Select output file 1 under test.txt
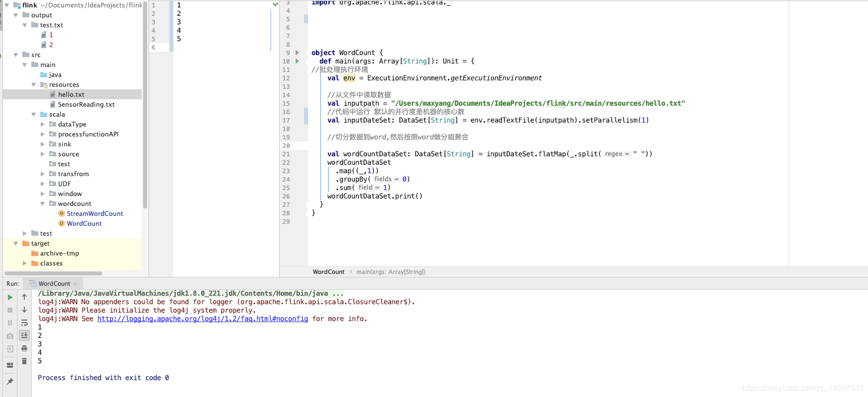868x397 pixels. [x=51, y=35]
